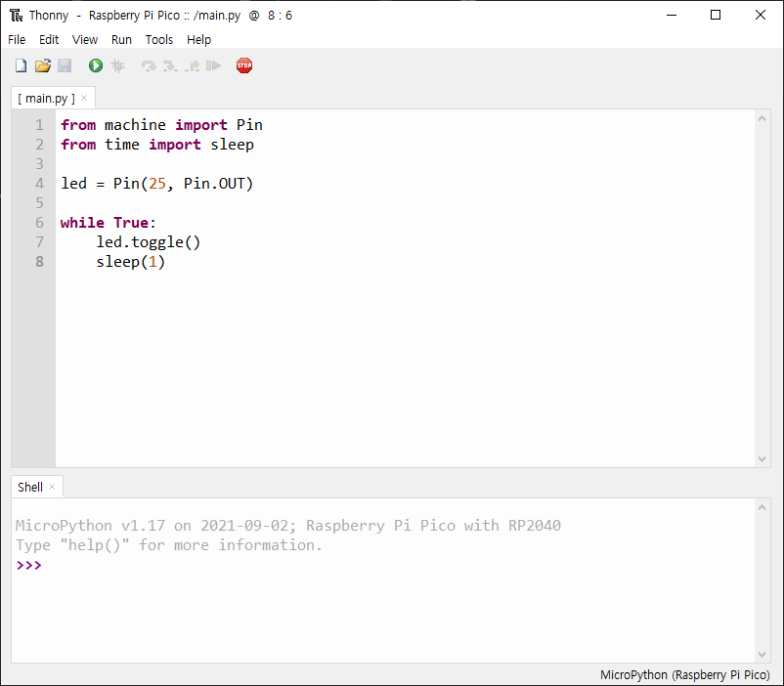
Task: Minimize the Thonny window
Action: (672, 15)
